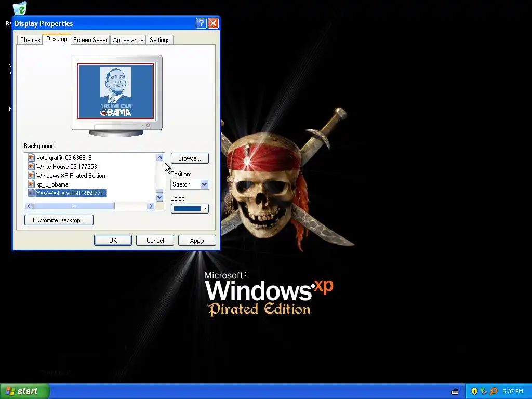Confirm with the OK button
532x399 pixels.
click(x=113, y=240)
